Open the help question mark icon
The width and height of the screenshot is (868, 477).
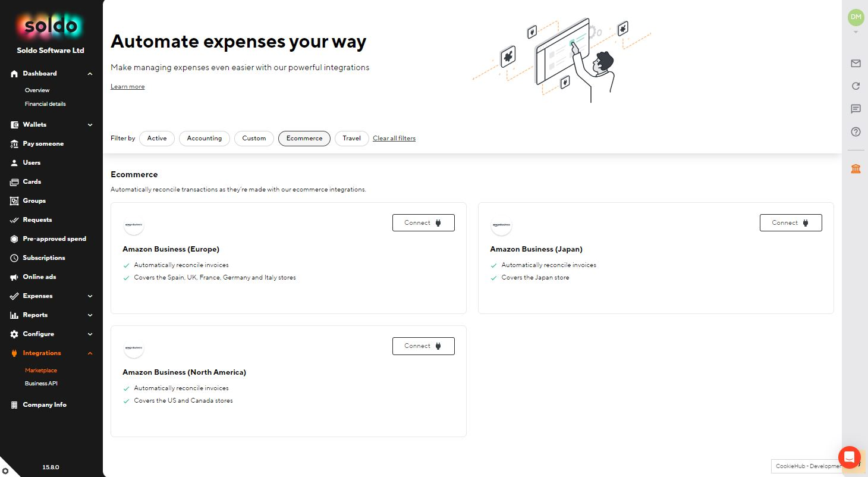856,132
